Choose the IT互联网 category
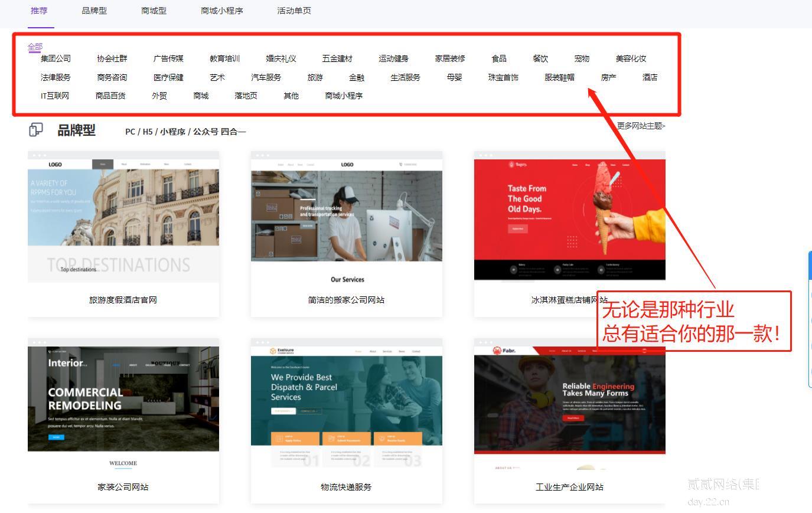The image size is (812, 513). (55, 96)
